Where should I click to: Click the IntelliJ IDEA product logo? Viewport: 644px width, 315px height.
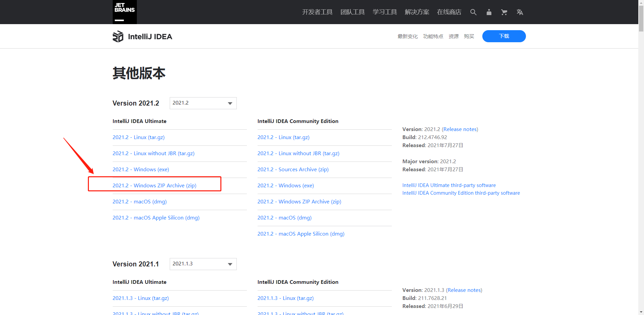142,37
